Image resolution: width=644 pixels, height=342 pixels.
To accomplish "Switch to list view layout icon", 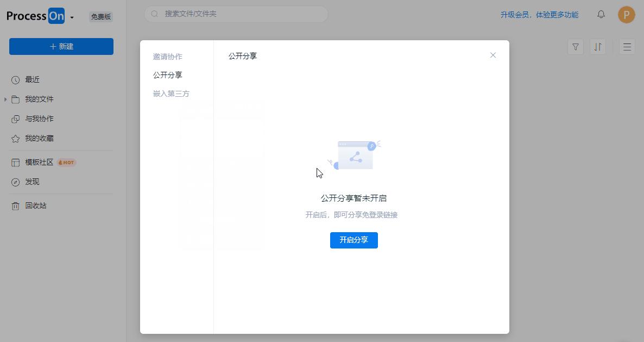I will 627,47.
